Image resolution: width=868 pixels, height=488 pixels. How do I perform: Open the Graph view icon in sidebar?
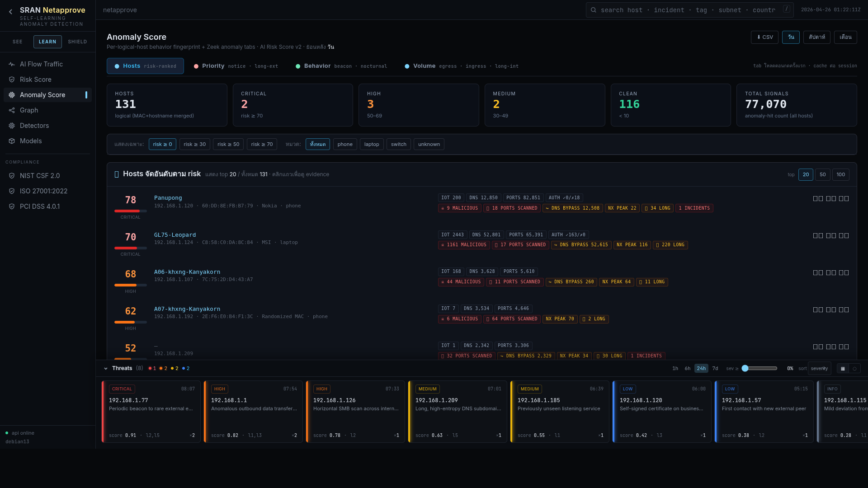tap(11, 110)
